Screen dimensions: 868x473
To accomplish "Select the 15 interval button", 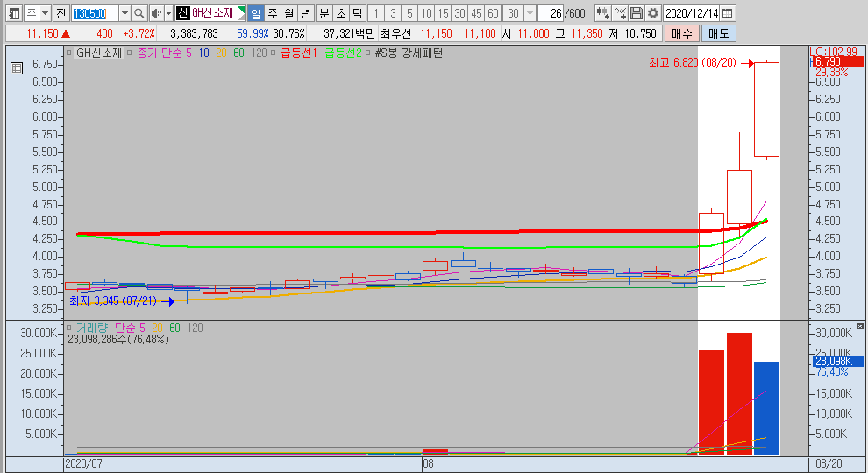I will pos(443,13).
